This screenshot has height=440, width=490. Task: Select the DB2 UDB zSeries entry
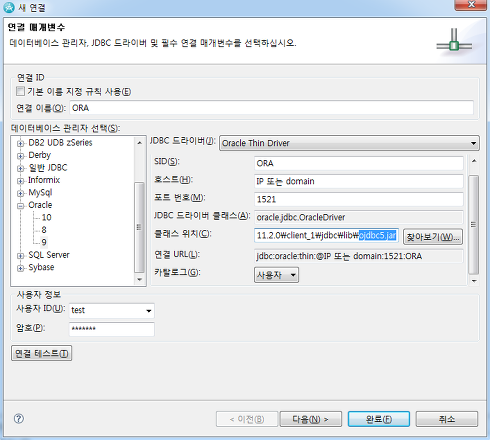pos(60,143)
